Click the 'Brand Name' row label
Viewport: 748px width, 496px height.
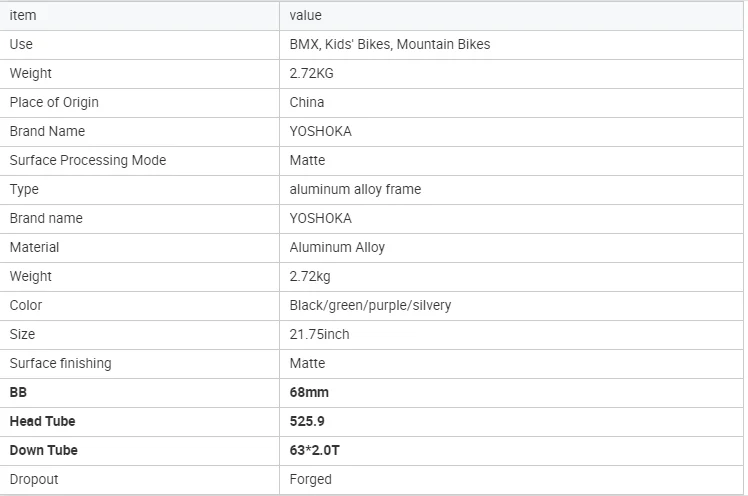[x=47, y=131]
